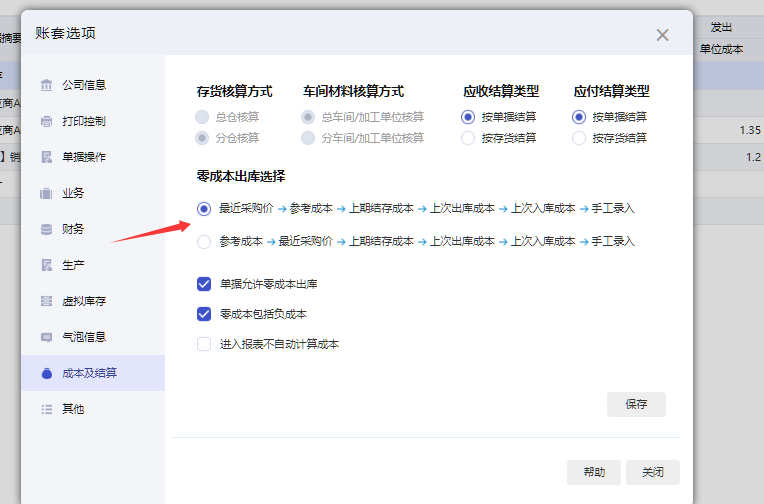
Task: Click the 公司信息 building icon
Action: pos(46,85)
